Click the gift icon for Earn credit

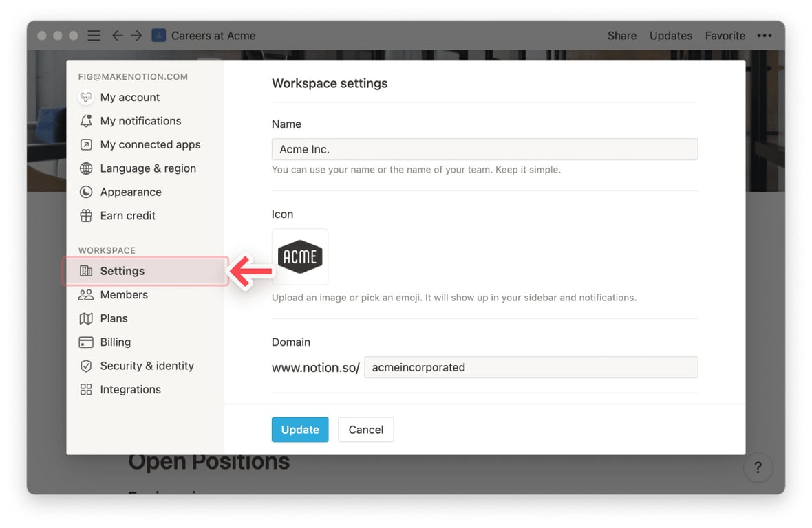tap(86, 216)
